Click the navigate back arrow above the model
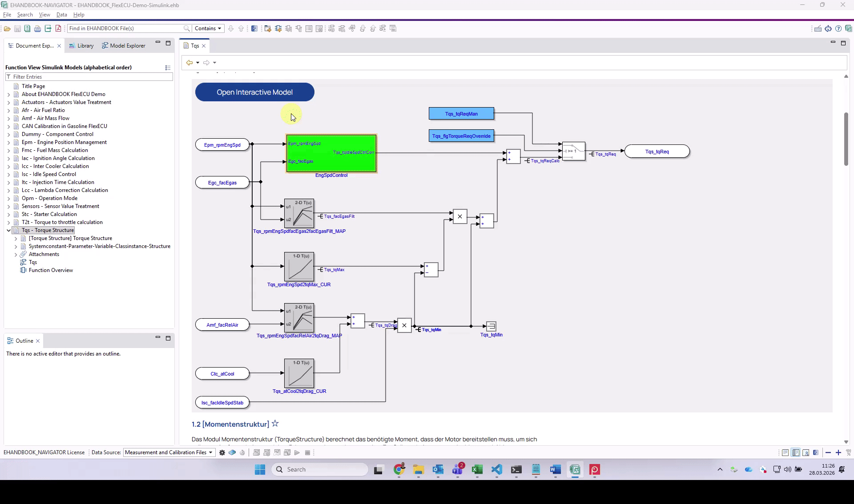The image size is (854, 504). [x=190, y=62]
